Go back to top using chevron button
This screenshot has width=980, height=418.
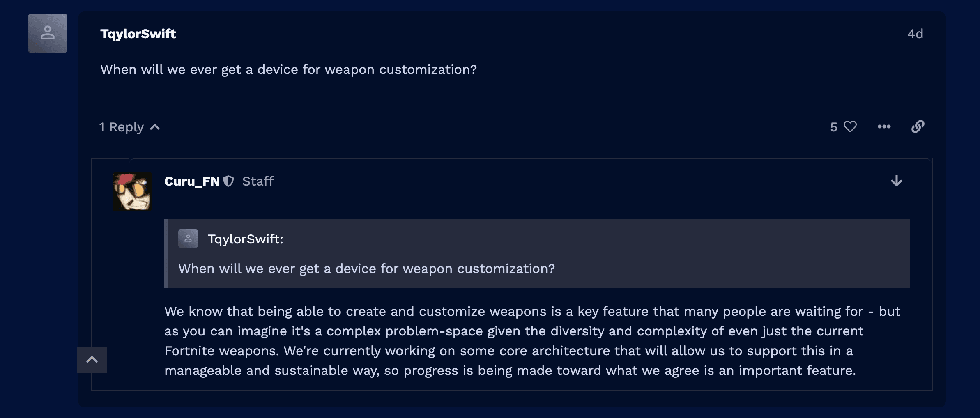point(92,360)
